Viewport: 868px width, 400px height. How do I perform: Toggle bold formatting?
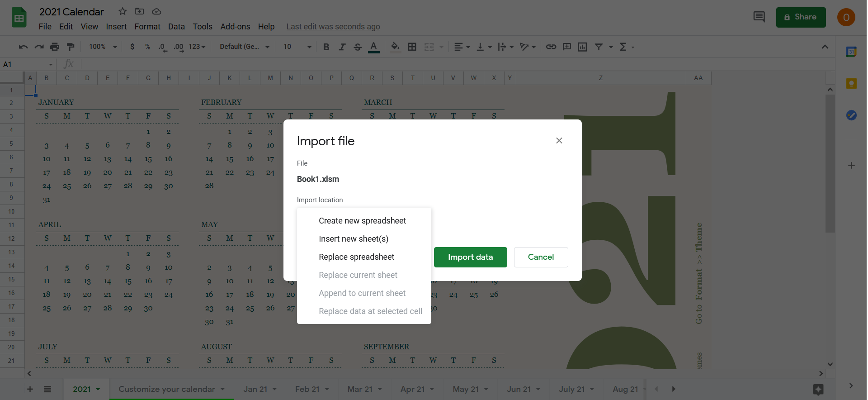click(326, 47)
